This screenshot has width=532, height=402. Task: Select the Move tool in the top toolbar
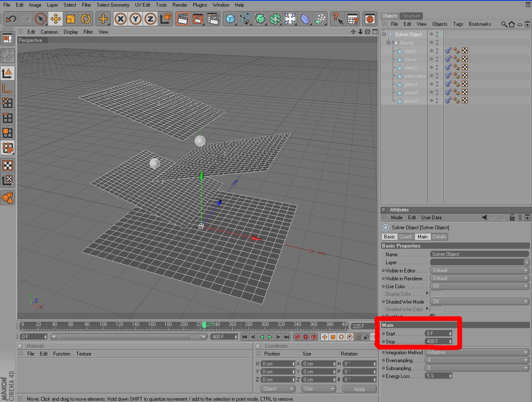pyautogui.click(x=56, y=19)
